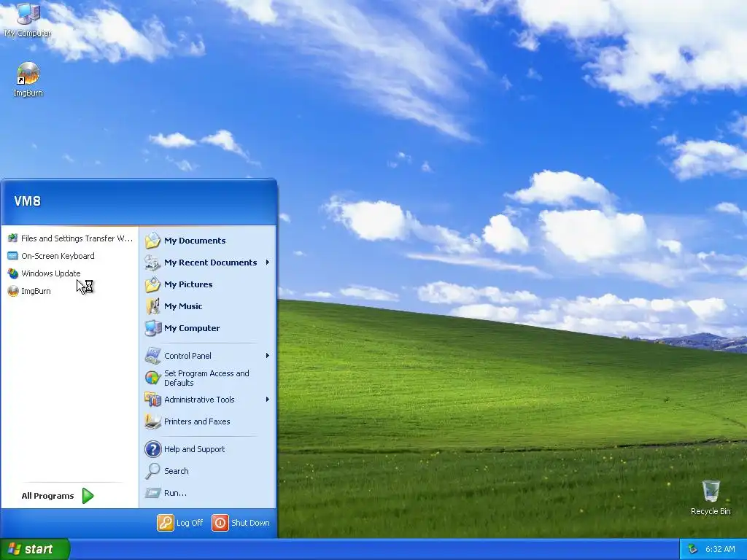The width and height of the screenshot is (747, 560).
Task: Expand the Administrative Tools submenu arrow
Action: pyautogui.click(x=268, y=400)
